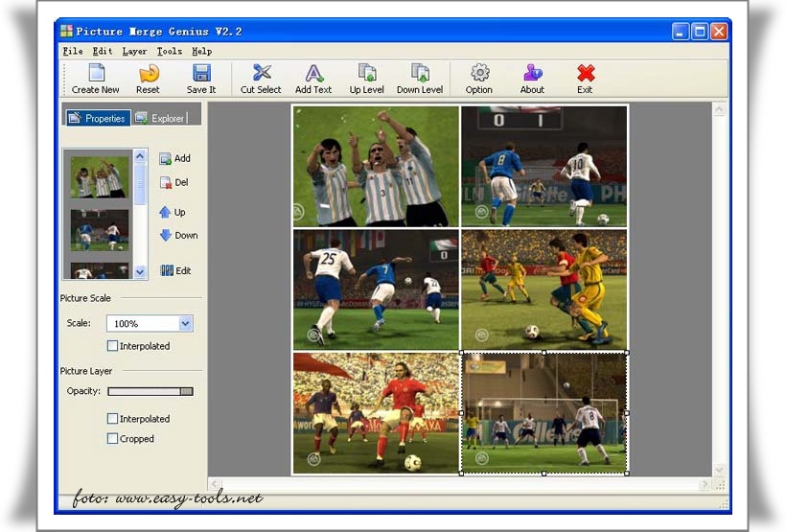Image resolution: width=786 pixels, height=532 pixels.
Task: Open the Tools menu
Action: click(x=170, y=51)
